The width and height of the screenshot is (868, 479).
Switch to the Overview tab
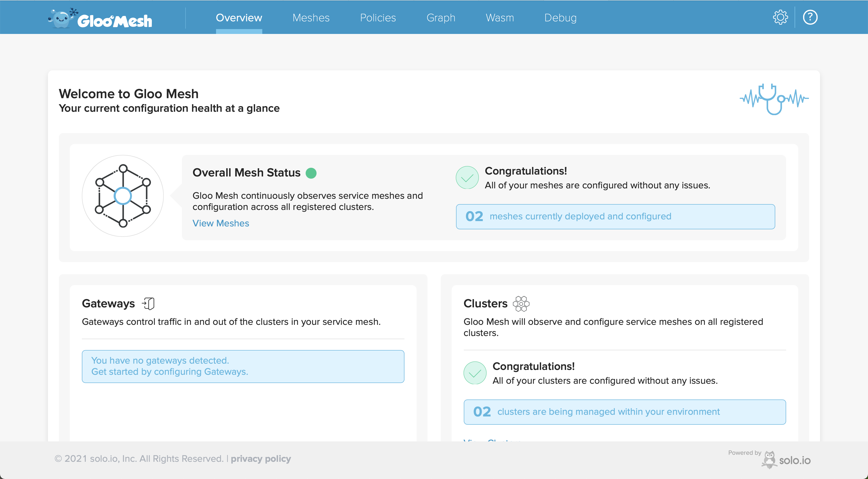pos(239,17)
